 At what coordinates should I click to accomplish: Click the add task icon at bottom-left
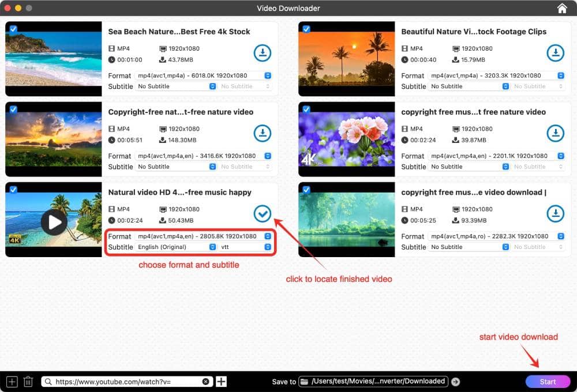(x=12, y=382)
